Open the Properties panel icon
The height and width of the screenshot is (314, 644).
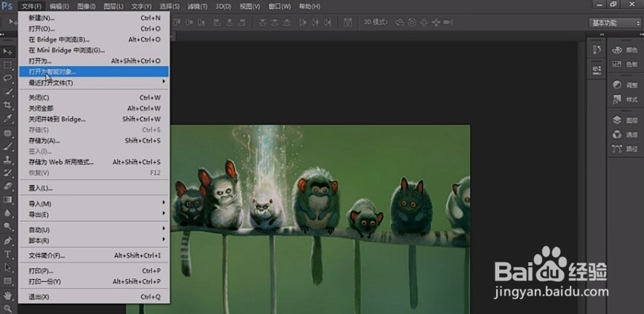point(596,69)
